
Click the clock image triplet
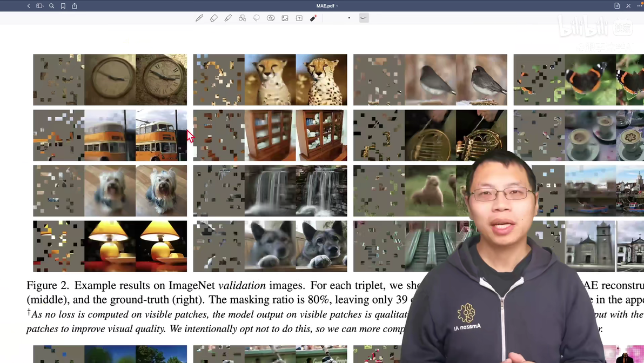[110, 79]
